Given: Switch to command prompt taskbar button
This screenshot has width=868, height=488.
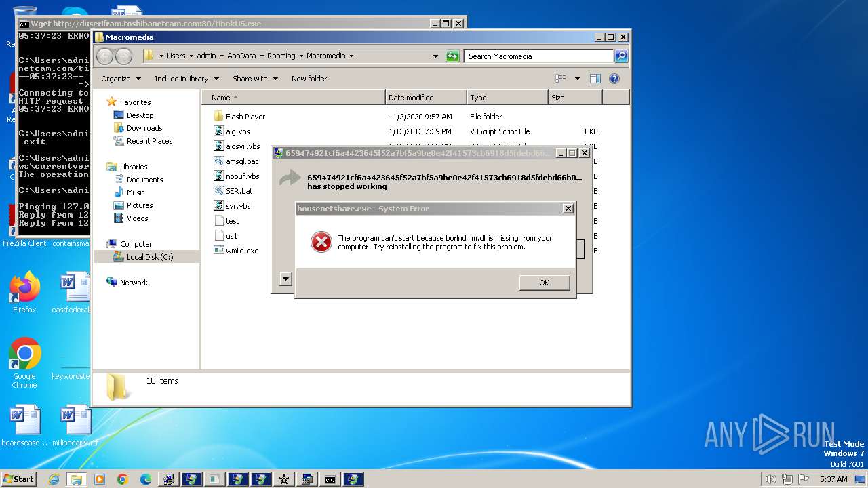Looking at the screenshot, I should click(x=330, y=479).
